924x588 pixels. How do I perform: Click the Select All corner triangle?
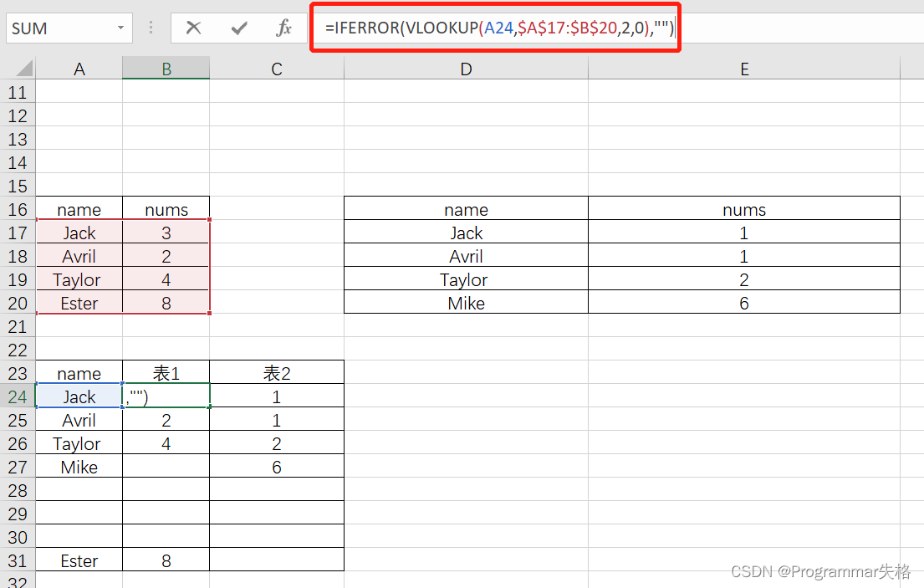24,69
